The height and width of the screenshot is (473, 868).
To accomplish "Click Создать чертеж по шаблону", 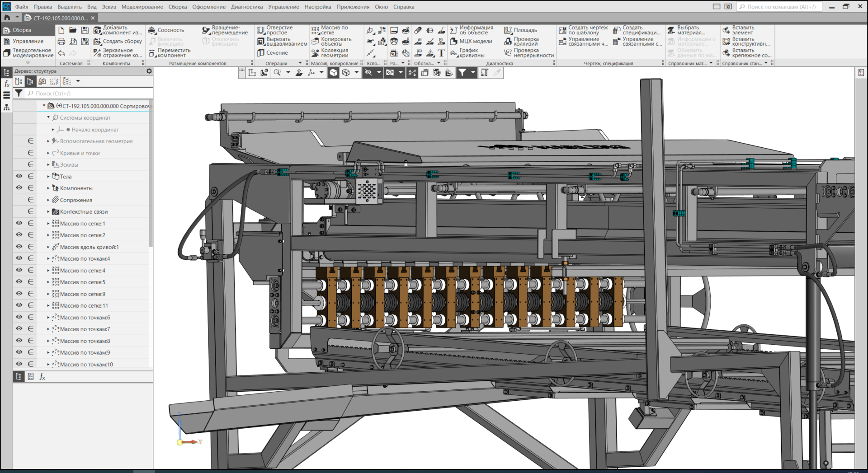I will click(x=583, y=30).
